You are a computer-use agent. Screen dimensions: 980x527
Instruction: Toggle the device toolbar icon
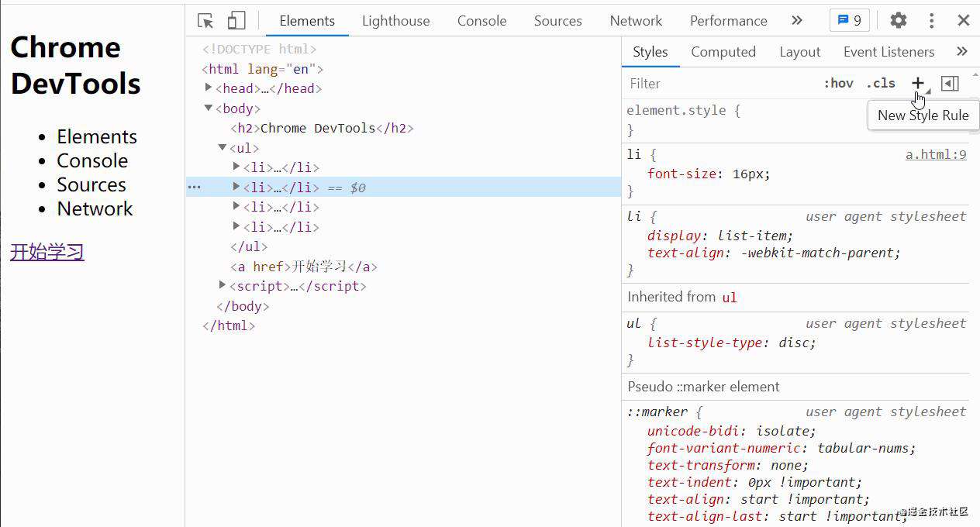pos(236,21)
